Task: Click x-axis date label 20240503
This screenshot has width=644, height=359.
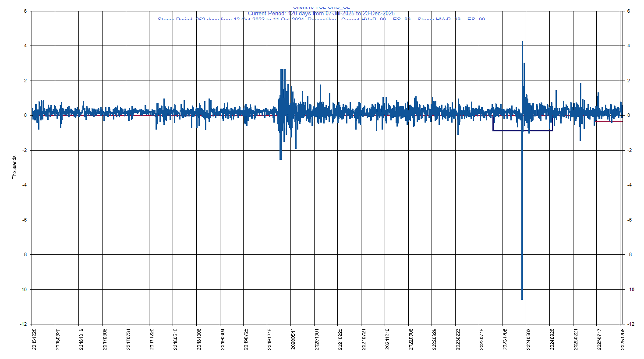Action: point(528,339)
